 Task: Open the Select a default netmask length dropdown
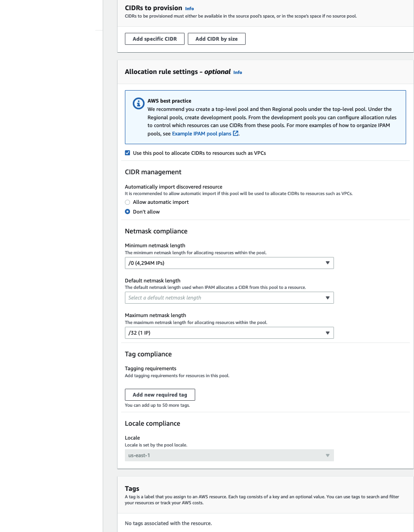point(229,298)
